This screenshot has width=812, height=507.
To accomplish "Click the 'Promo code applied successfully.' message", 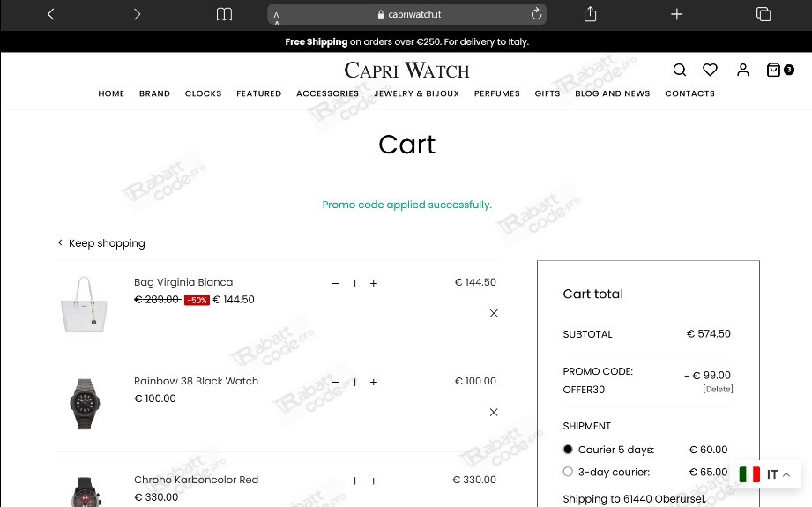I will pyautogui.click(x=407, y=205).
